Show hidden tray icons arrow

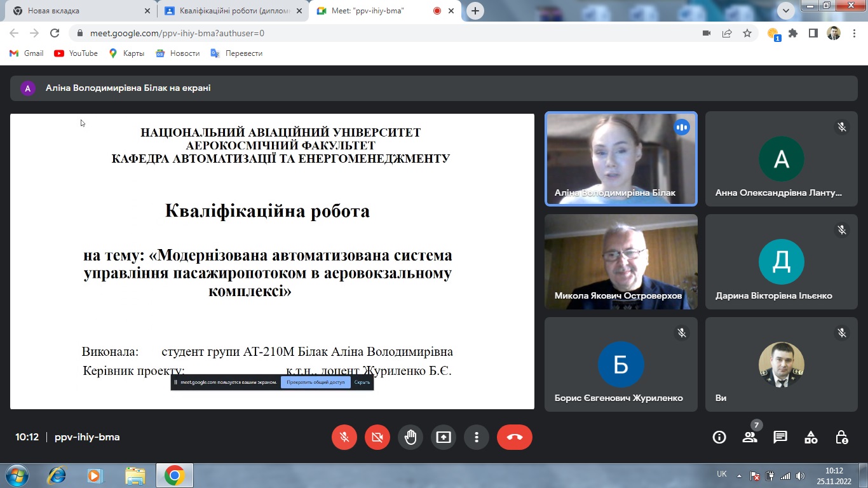pos(739,475)
